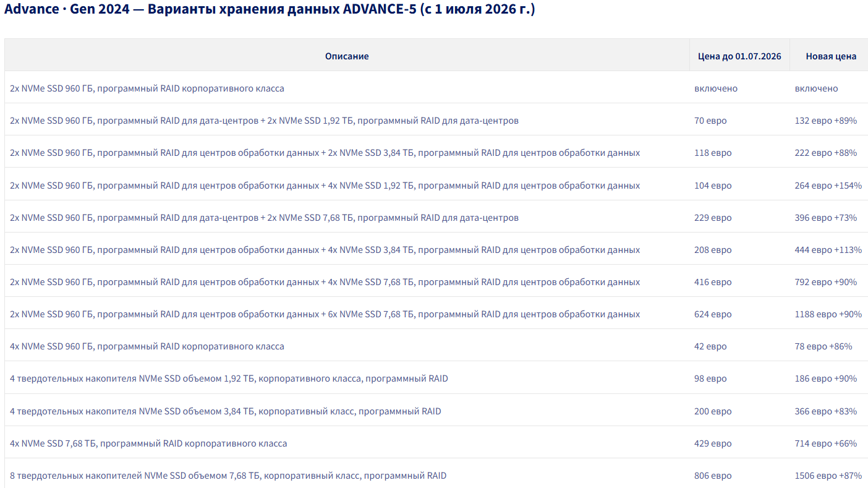Image resolution: width=868 pixels, height=488 pixels.
Task: Select the description with "+ 4x NVMe SSD 7,68 ТБ"
Action: coord(325,282)
